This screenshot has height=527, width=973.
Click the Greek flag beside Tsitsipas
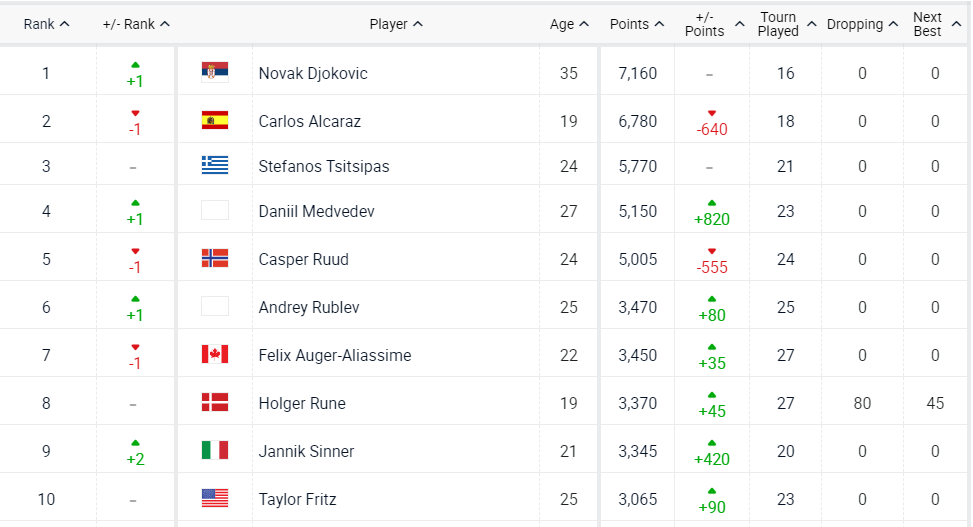click(x=214, y=166)
